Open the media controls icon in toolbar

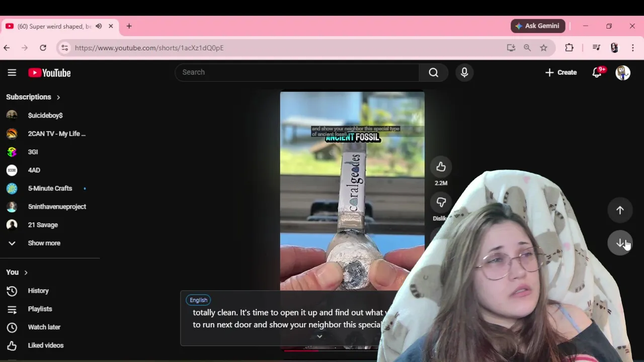596,48
